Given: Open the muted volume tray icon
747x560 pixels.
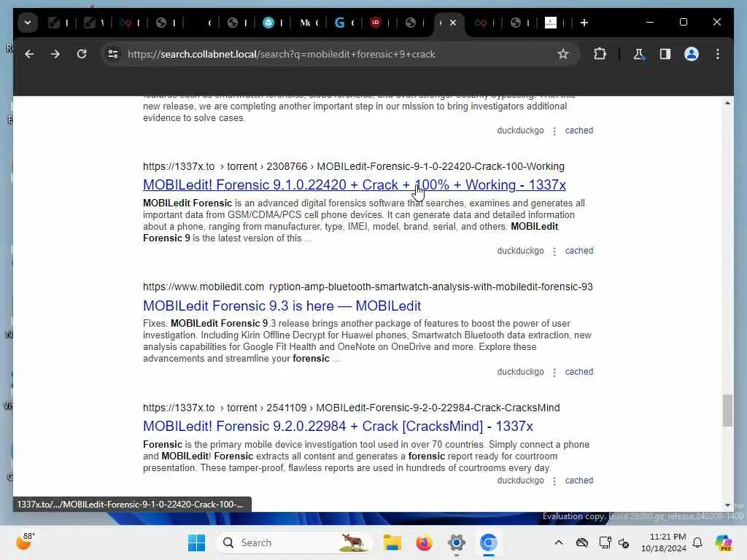Looking at the screenshot, I should pos(624,542).
